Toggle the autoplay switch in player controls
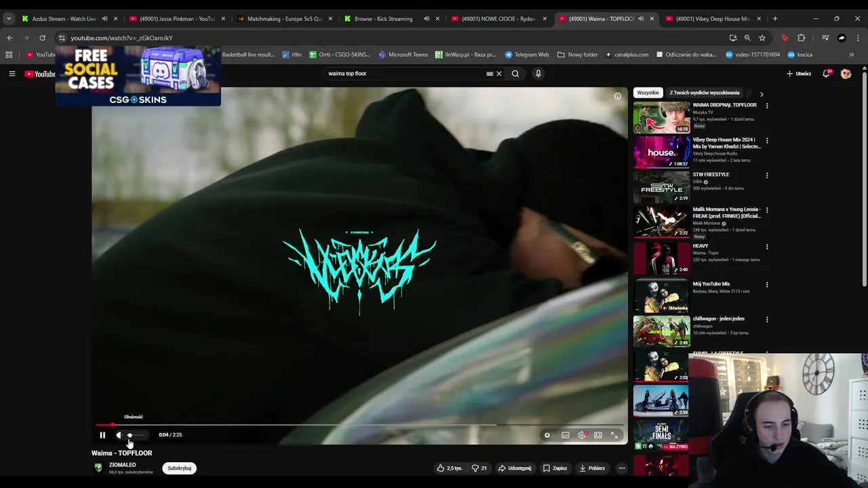Image resolution: width=868 pixels, height=488 pixels. click(547, 435)
